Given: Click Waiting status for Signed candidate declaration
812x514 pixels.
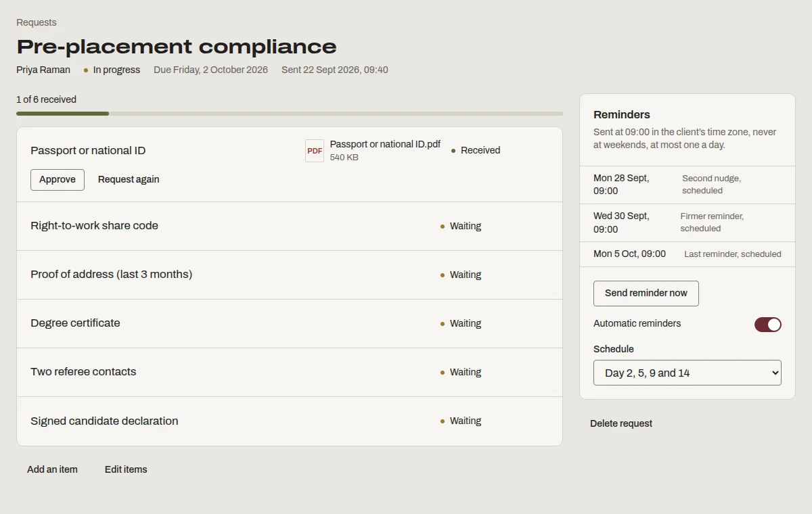Looking at the screenshot, I should click(x=461, y=421).
